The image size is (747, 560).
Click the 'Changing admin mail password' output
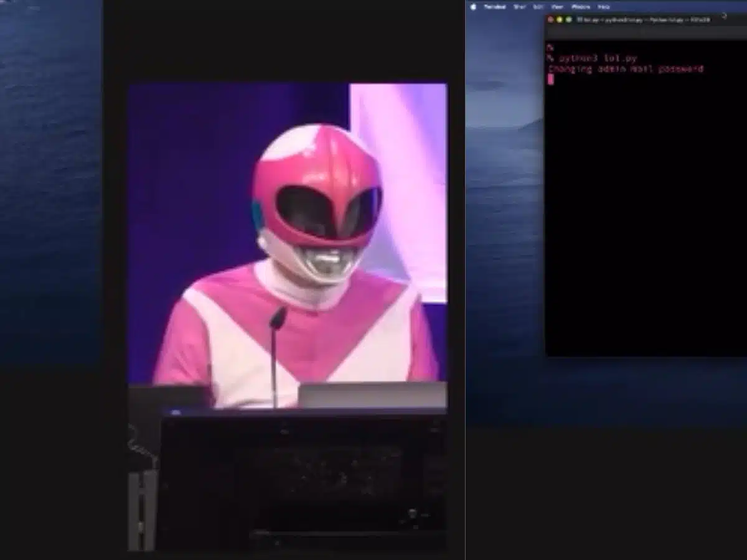626,69
